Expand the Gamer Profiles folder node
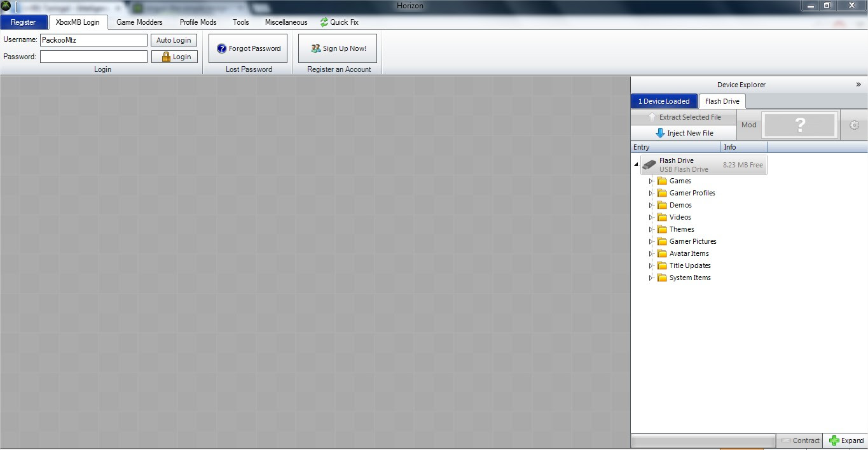This screenshot has height=450, width=868. (x=651, y=193)
